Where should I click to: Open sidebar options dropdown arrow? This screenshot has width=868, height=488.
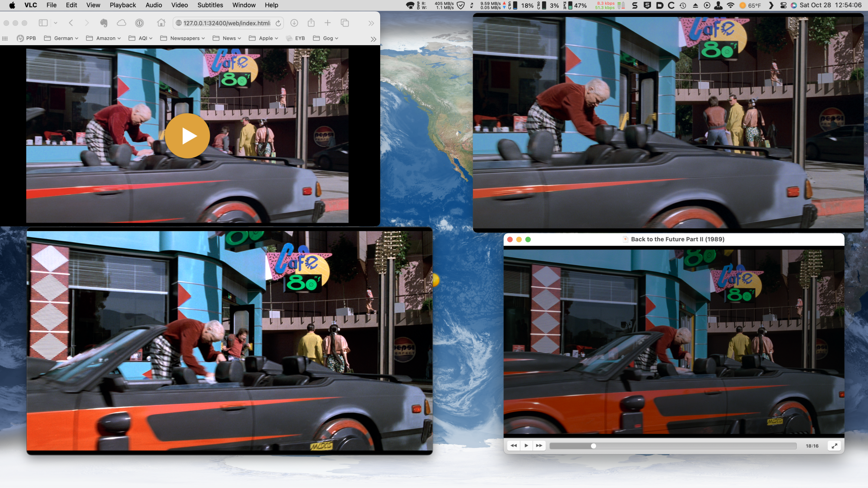[56, 23]
